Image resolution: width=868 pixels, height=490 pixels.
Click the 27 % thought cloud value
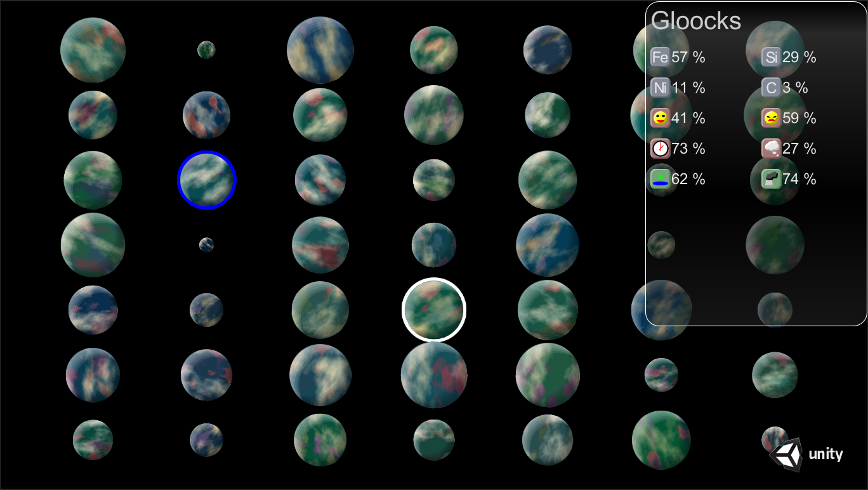pyautogui.click(x=799, y=149)
